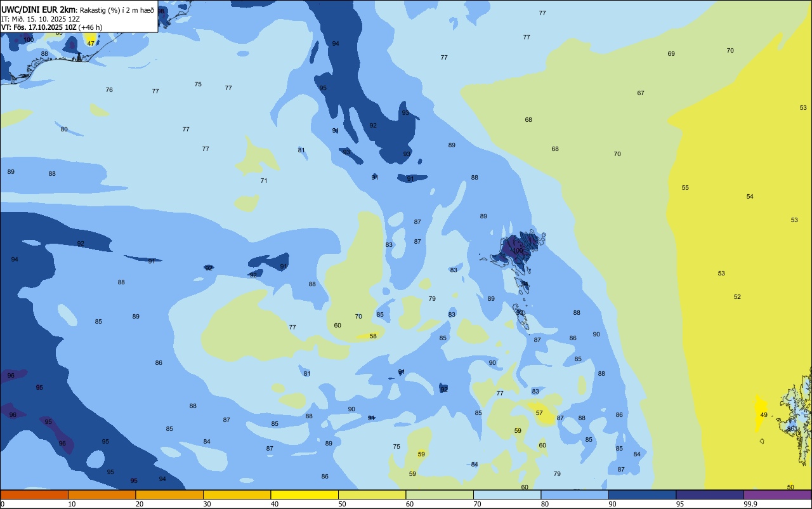Click the map value '71'

(264, 181)
